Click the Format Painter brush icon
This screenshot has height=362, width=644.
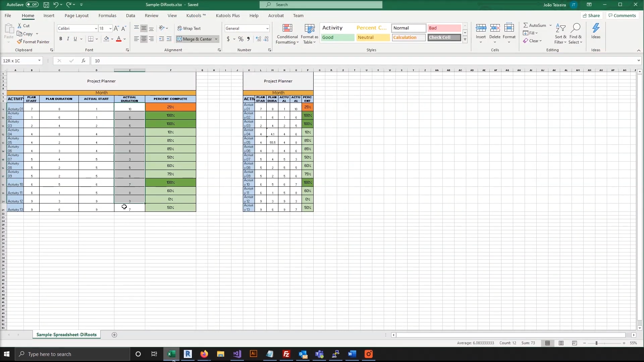click(20, 42)
